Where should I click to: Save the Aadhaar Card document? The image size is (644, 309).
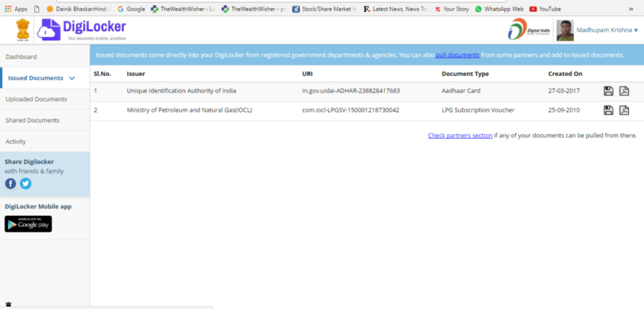608,91
